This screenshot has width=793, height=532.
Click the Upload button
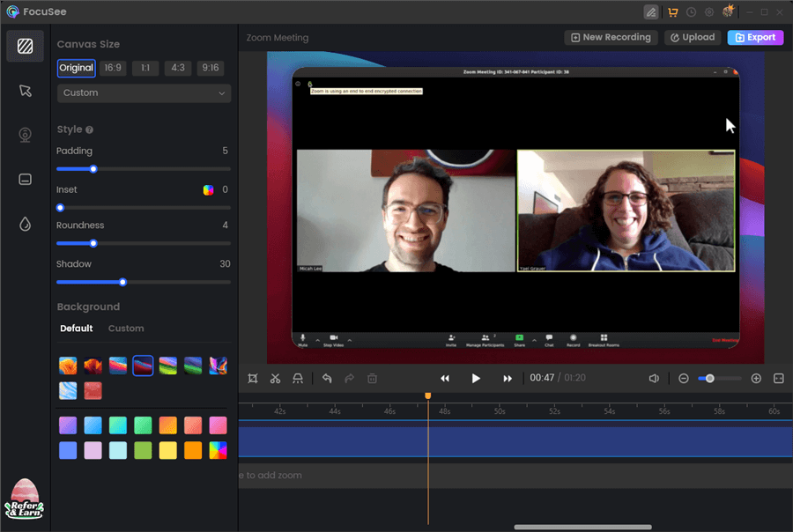coord(693,37)
